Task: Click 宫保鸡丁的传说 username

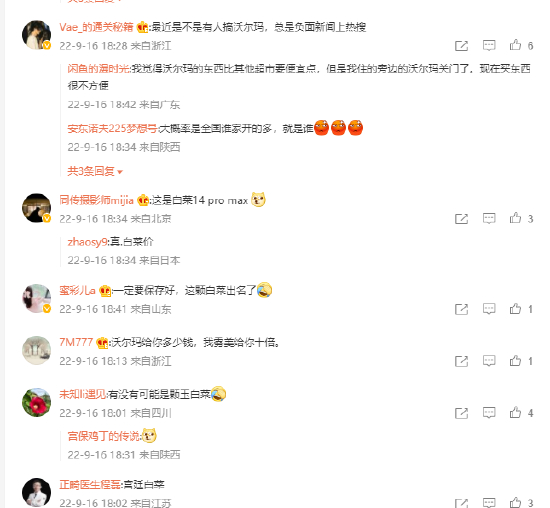Action: click(103, 436)
